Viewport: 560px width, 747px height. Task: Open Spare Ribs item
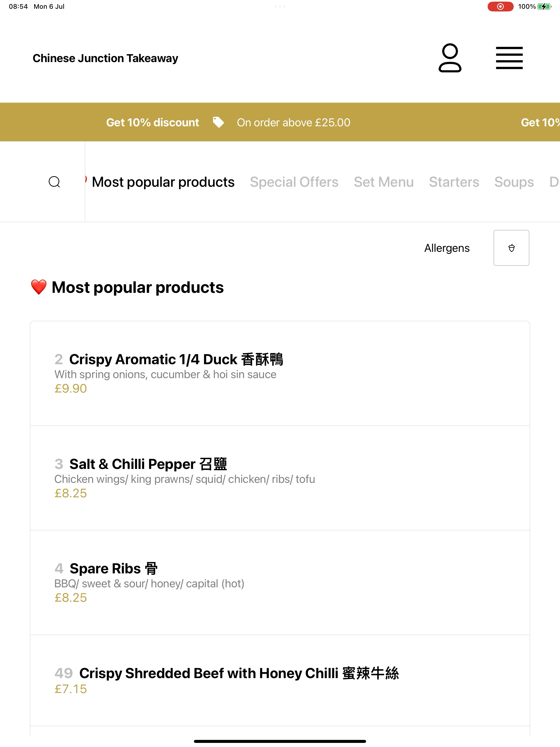tap(280, 583)
